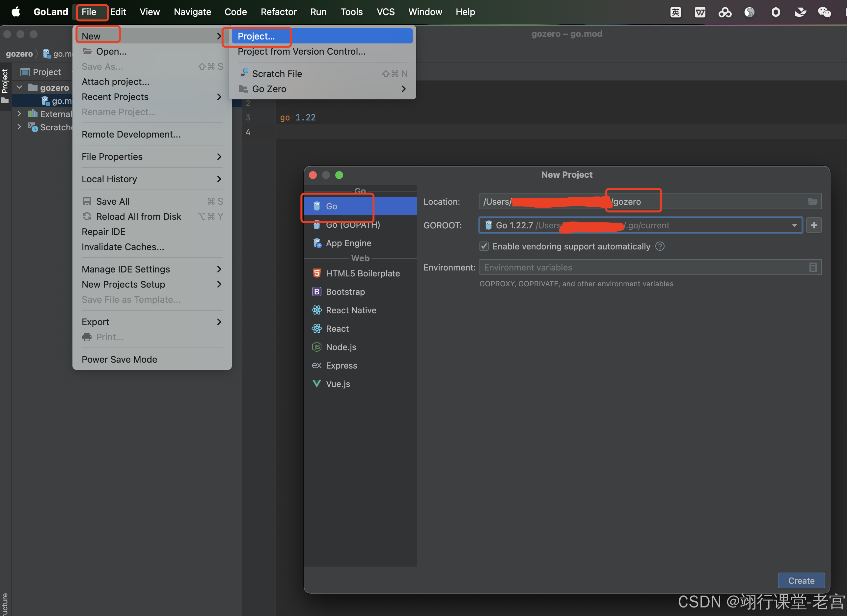Click Open... in the File menu
Viewport: 847px width, 616px height.
pos(152,51)
